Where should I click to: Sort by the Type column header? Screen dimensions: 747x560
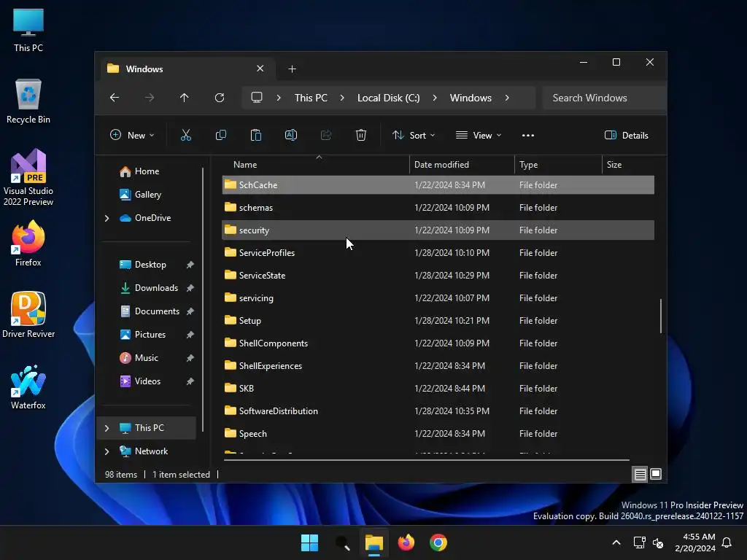pyautogui.click(x=558, y=165)
